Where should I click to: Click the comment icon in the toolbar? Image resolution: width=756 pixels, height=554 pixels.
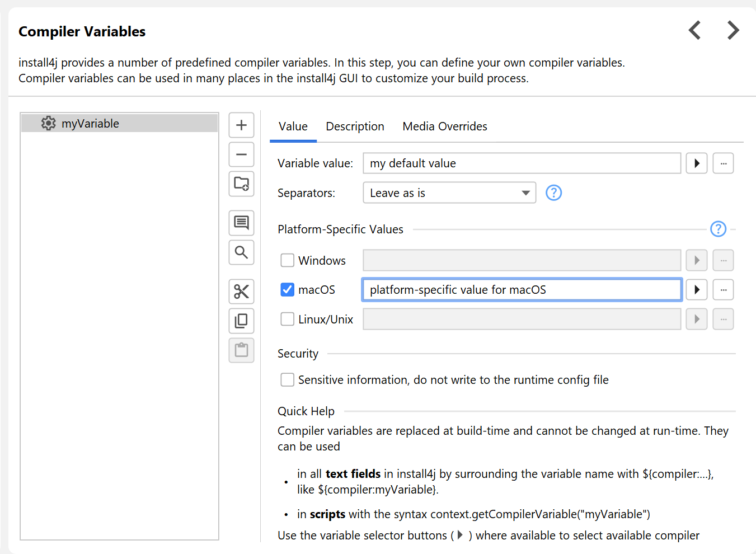coord(241,223)
